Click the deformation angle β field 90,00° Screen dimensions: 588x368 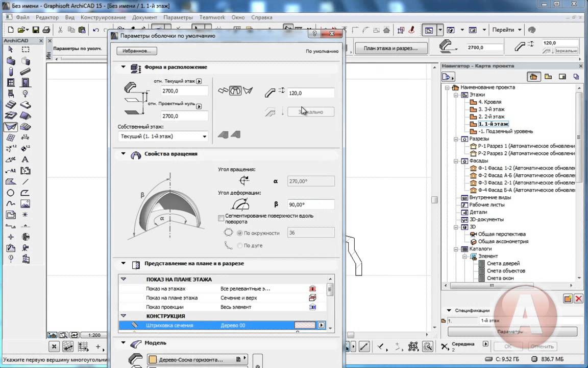pos(311,204)
